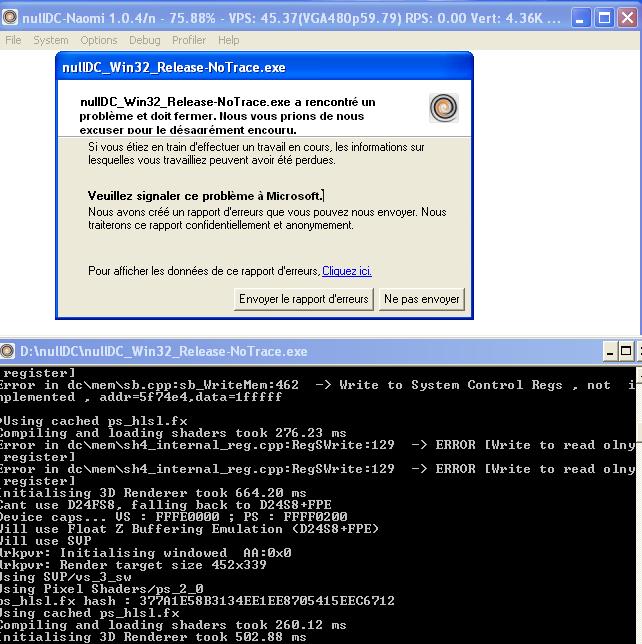
Task: Click console line 'Using Pixel Shaders/ps_2_0'
Action: coord(101,589)
